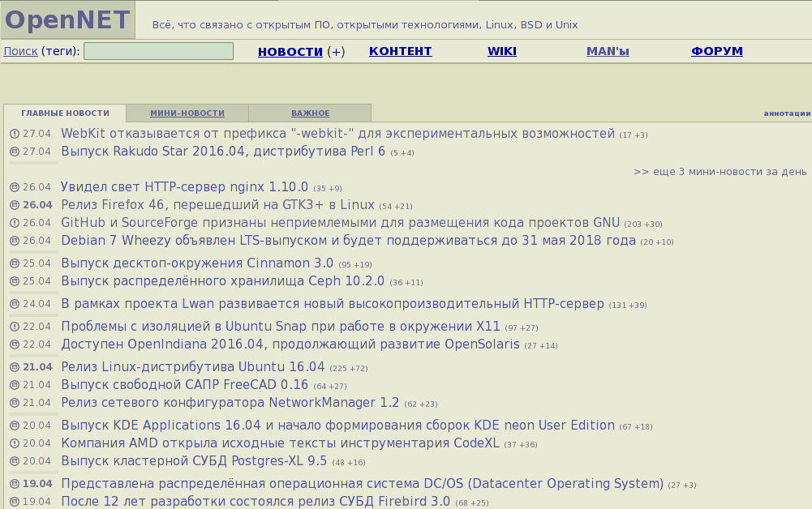Click the OpenNET logo
Image resolution: width=812 pixels, height=509 pixels.
click(x=67, y=20)
